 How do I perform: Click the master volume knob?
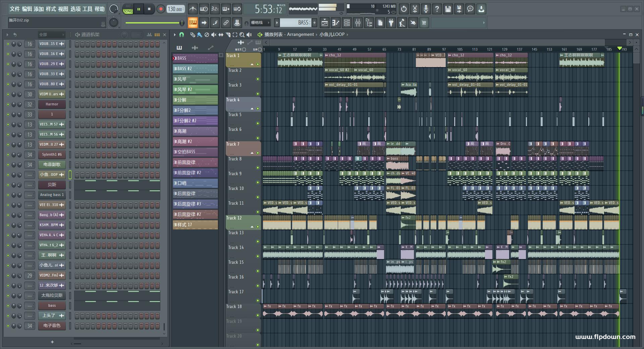[114, 9]
